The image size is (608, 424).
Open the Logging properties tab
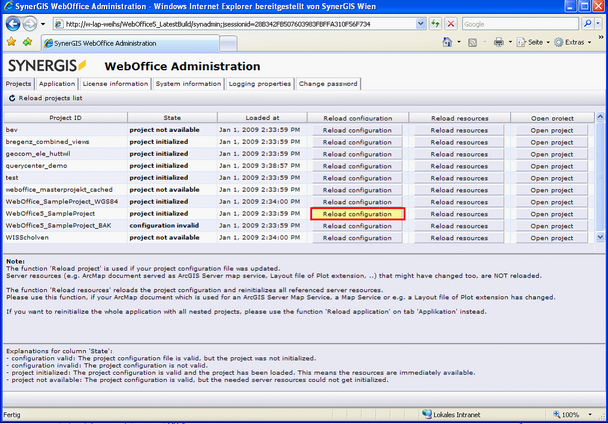(x=260, y=84)
